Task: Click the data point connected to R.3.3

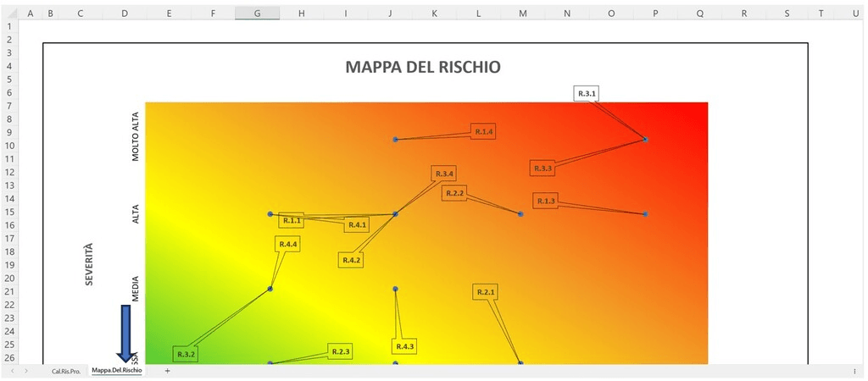Action: click(x=645, y=139)
